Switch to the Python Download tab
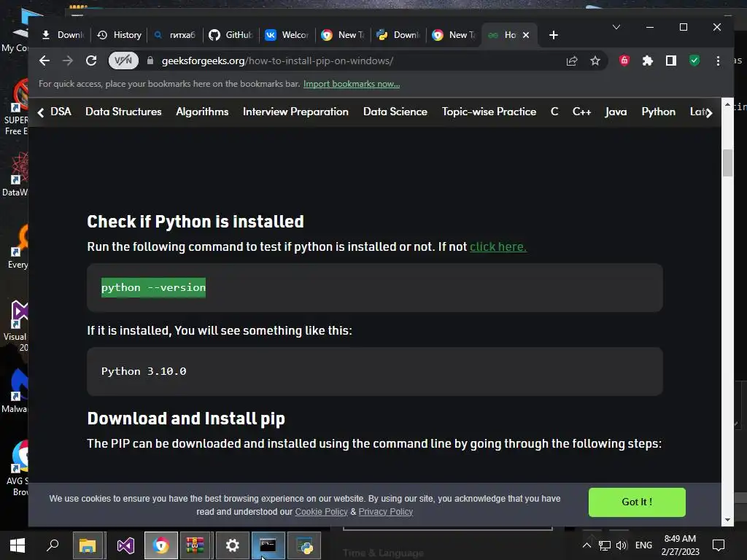The image size is (747, 560). point(398,35)
